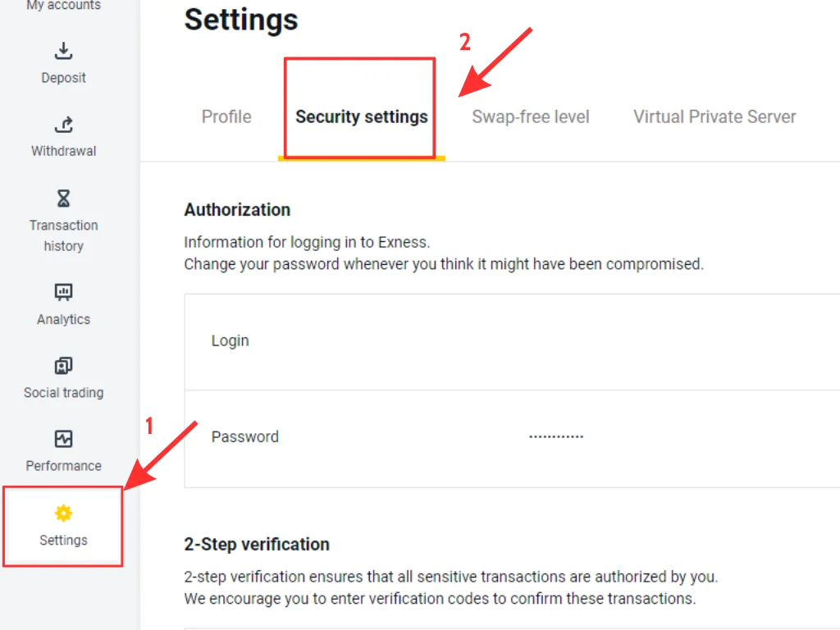Click the Transaction history text label
The image size is (840, 630).
coord(63,235)
